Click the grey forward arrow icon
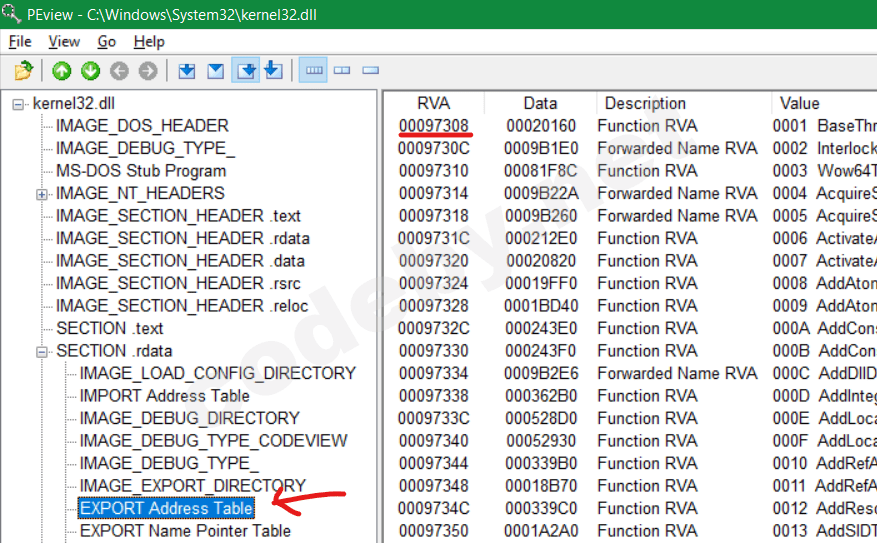 pyautogui.click(x=148, y=71)
